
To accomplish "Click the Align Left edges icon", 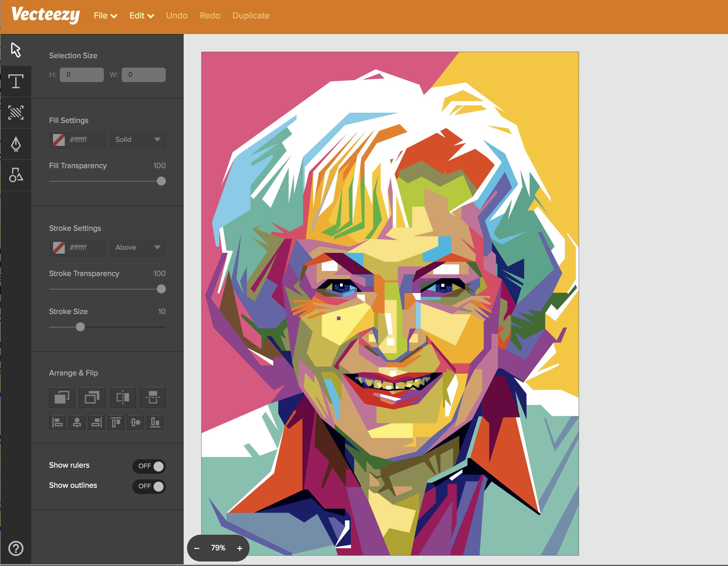I will point(57,422).
